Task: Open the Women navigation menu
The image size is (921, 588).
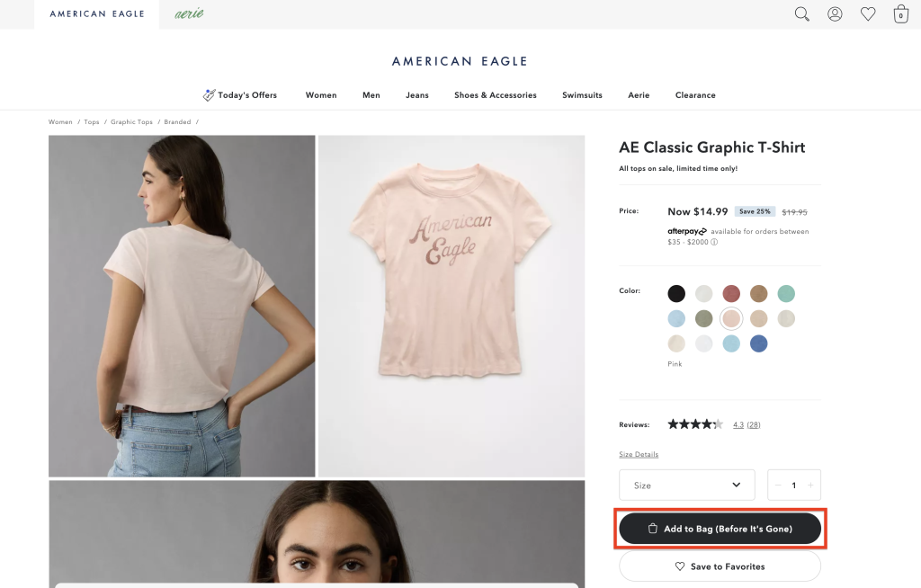Action: (320, 94)
